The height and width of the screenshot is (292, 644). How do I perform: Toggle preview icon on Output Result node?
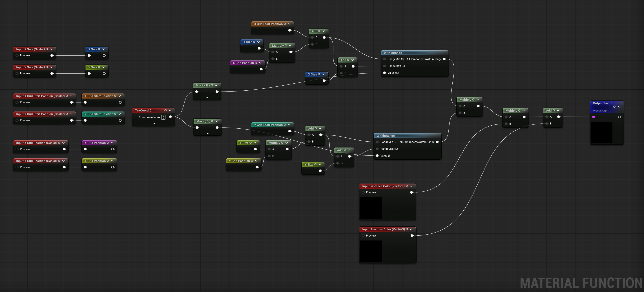pyautogui.click(x=614, y=107)
